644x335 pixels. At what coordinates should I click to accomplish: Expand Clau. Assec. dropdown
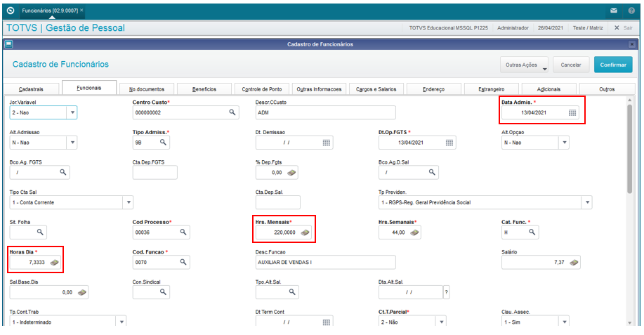(x=565, y=322)
